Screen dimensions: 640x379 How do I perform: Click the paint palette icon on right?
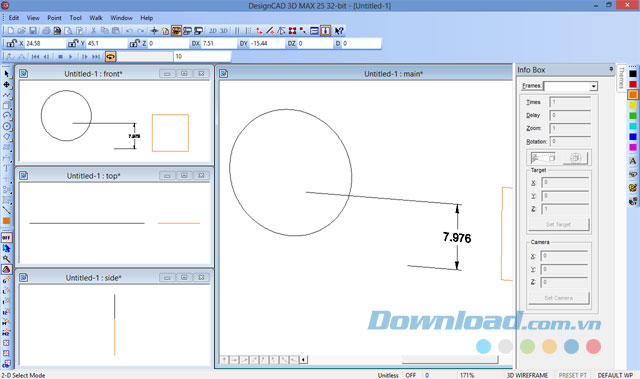tap(633, 188)
